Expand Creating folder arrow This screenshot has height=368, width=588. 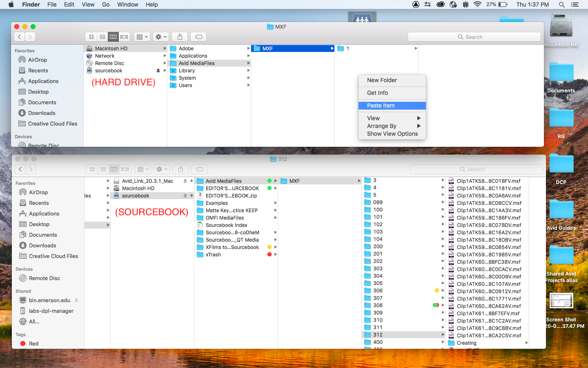(526, 343)
